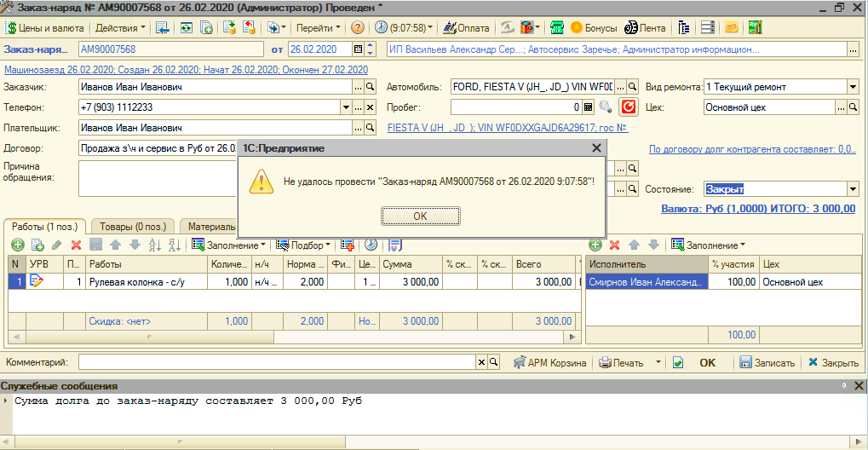This screenshot has height=450, width=868.
Task: Select the Работы (1 поз.) tab
Action: 44,227
